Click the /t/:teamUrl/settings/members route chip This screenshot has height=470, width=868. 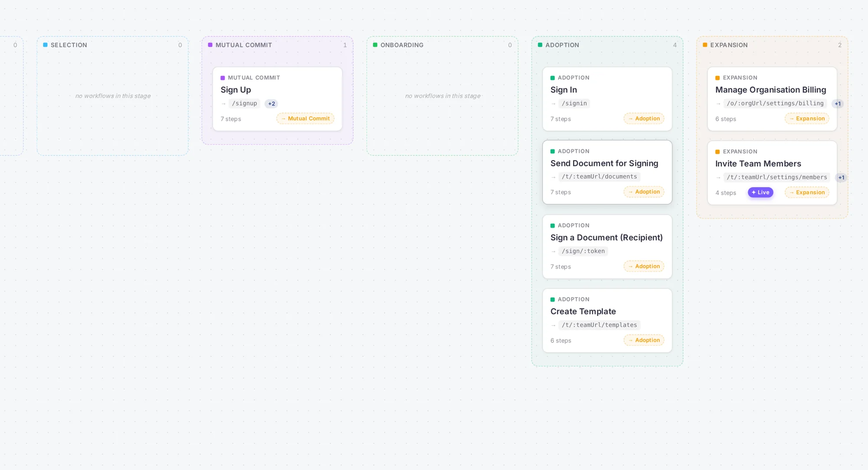777,177
